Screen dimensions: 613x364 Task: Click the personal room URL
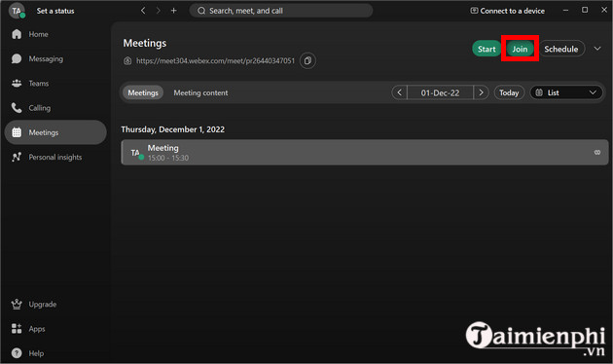tap(215, 60)
